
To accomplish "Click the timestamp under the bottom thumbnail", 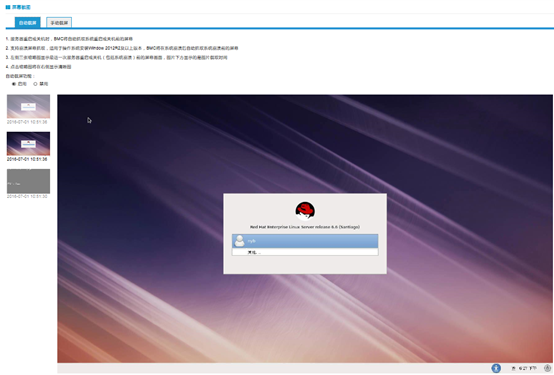I will tap(27, 196).
